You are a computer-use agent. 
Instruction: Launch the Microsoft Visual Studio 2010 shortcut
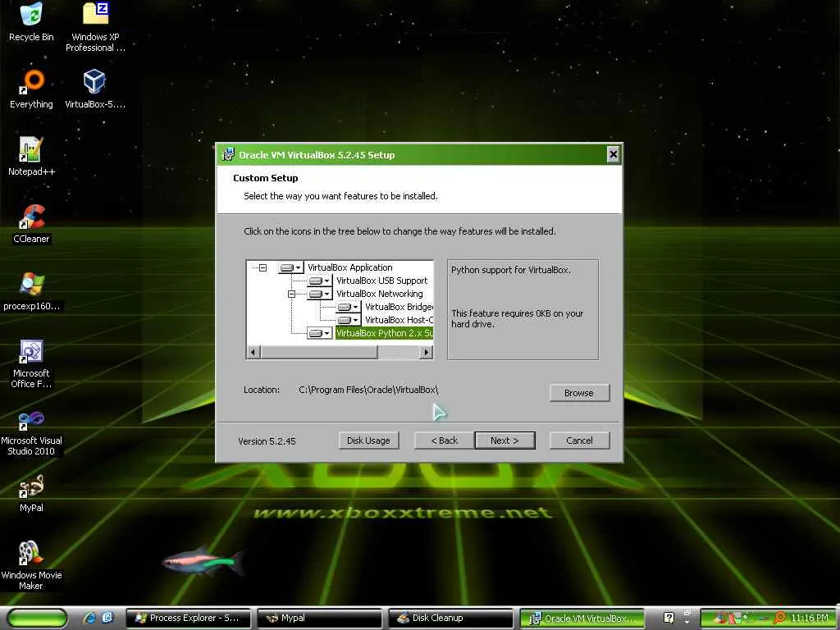coord(31,433)
